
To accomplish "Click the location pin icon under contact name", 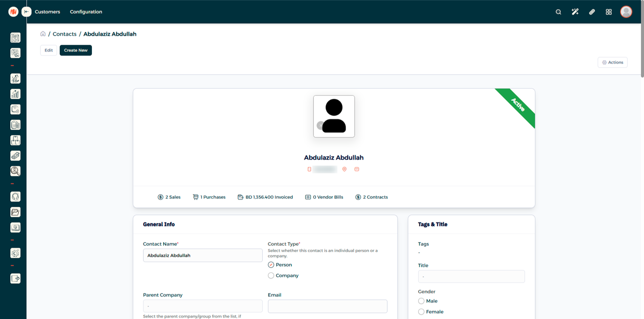I will click(x=344, y=169).
